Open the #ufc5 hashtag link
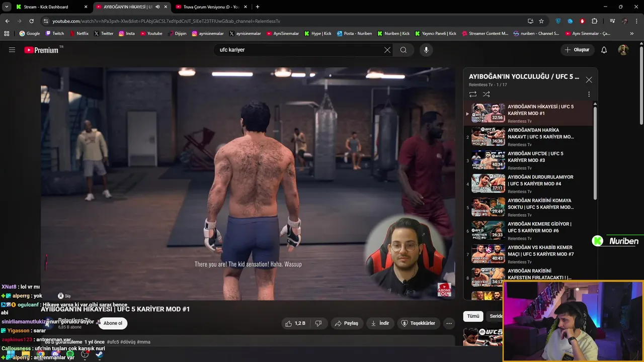Image resolution: width=644 pixels, height=362 pixels. [113, 342]
